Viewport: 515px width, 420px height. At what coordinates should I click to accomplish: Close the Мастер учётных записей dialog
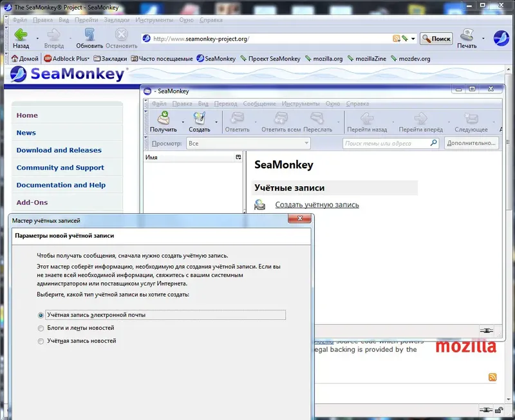point(299,218)
